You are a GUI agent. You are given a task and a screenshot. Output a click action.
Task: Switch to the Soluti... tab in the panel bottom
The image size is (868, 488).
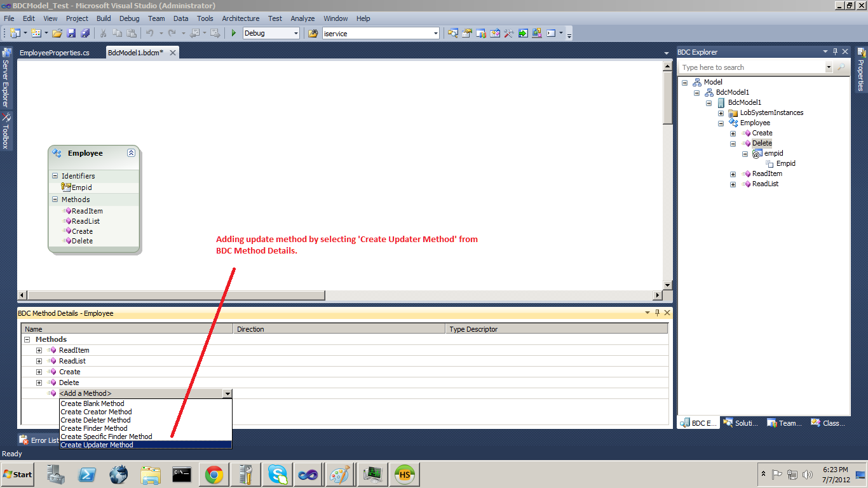coord(741,423)
